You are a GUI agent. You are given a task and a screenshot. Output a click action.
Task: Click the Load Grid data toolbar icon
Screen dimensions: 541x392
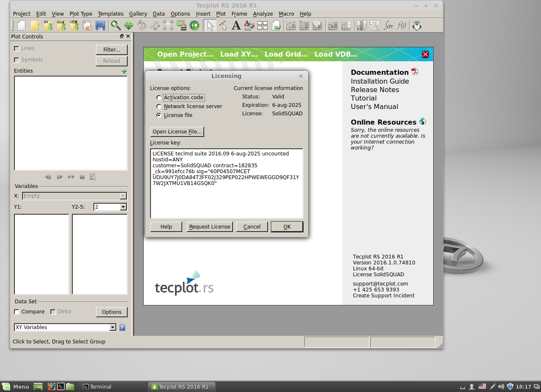coord(61,25)
